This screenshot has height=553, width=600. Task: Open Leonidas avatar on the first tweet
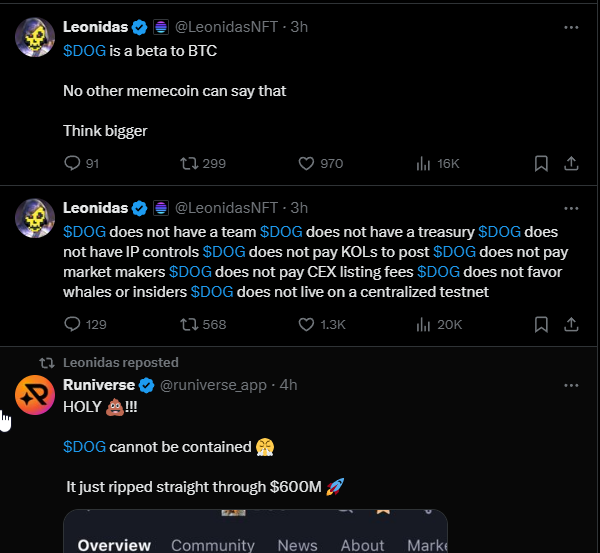pyautogui.click(x=34, y=37)
